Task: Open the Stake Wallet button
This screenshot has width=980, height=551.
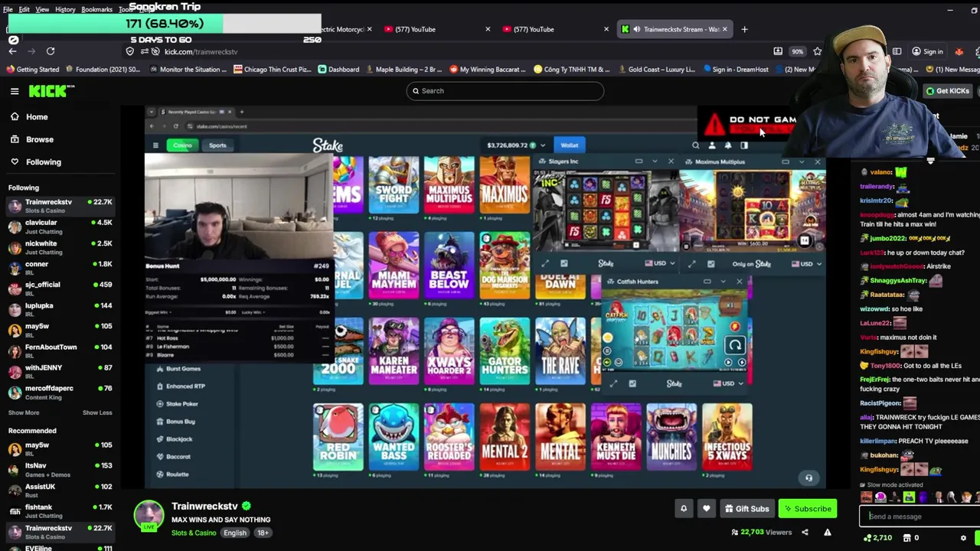Action: pyautogui.click(x=569, y=145)
